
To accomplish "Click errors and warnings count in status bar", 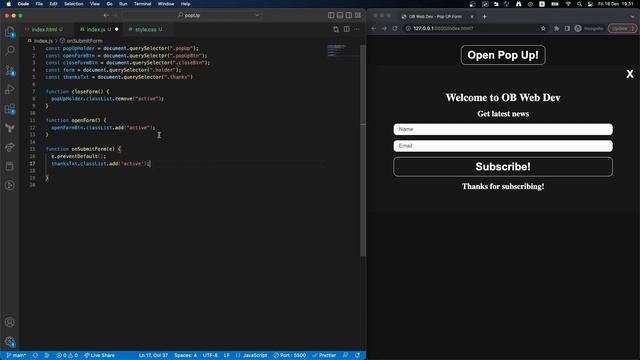I will pos(67,356).
